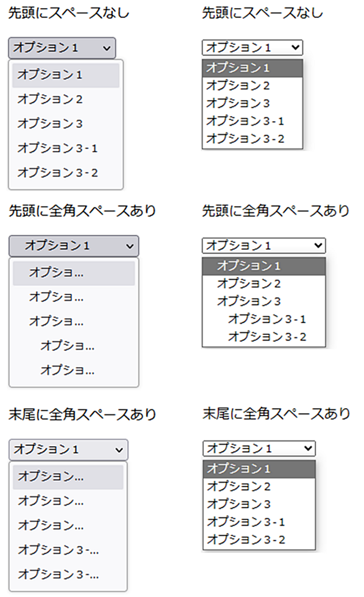Choose last オプション3-... item in bottom-left list
This screenshot has height=597, width=364.
pos(68,574)
